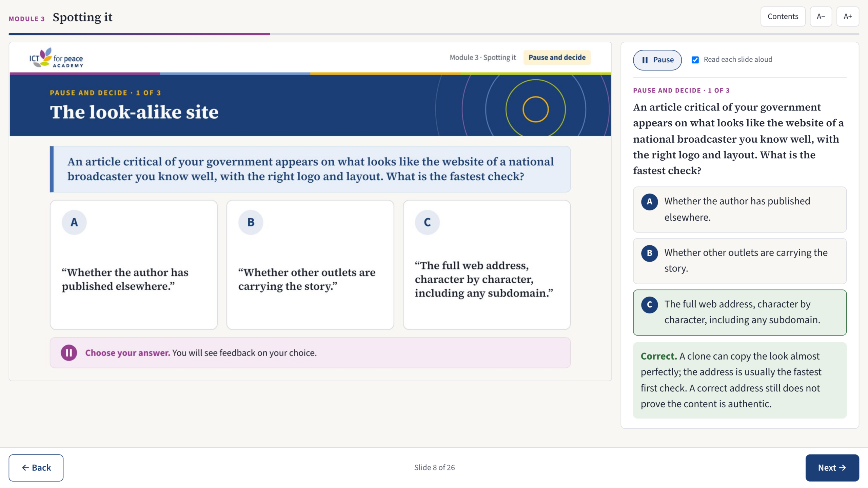Click the slide question callout text
This screenshot has width=868, height=488.
[310, 169]
